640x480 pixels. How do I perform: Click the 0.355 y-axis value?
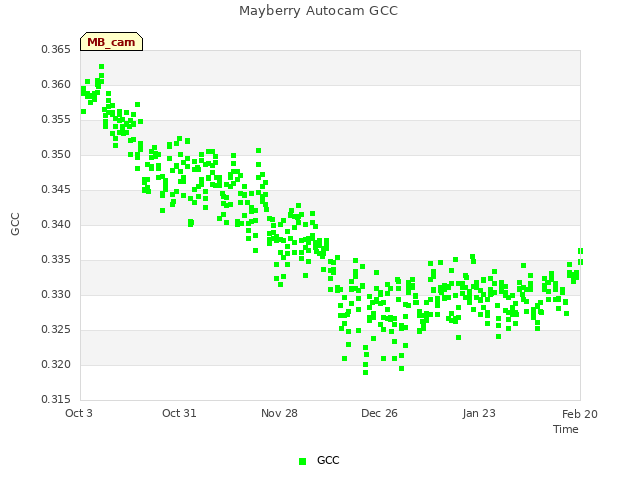tap(56, 120)
